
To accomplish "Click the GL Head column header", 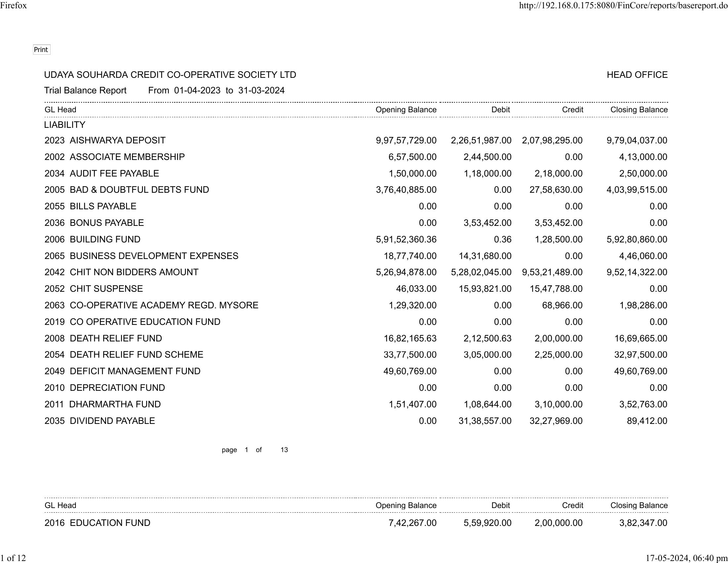I will tap(60, 110).
